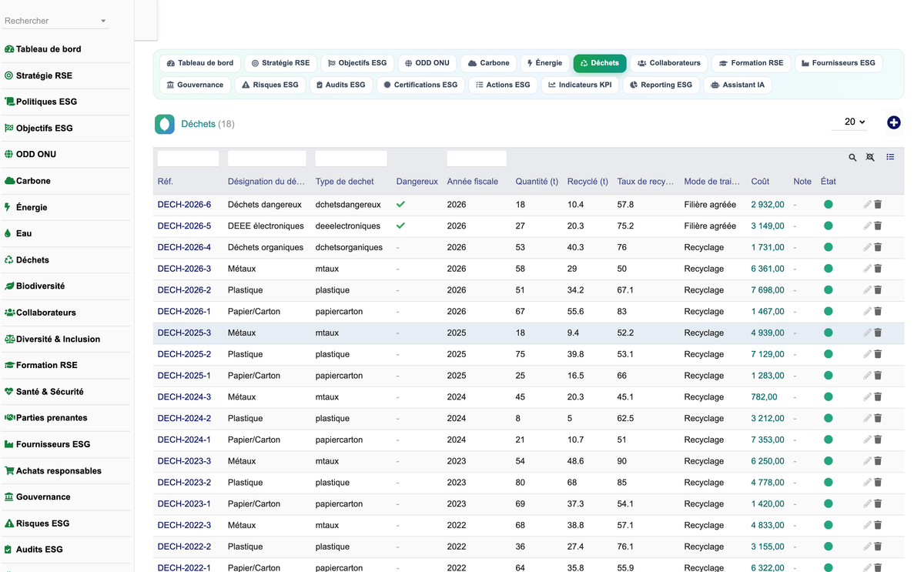
Task: Click Énergie bolt icon in sidebar
Action: point(8,207)
